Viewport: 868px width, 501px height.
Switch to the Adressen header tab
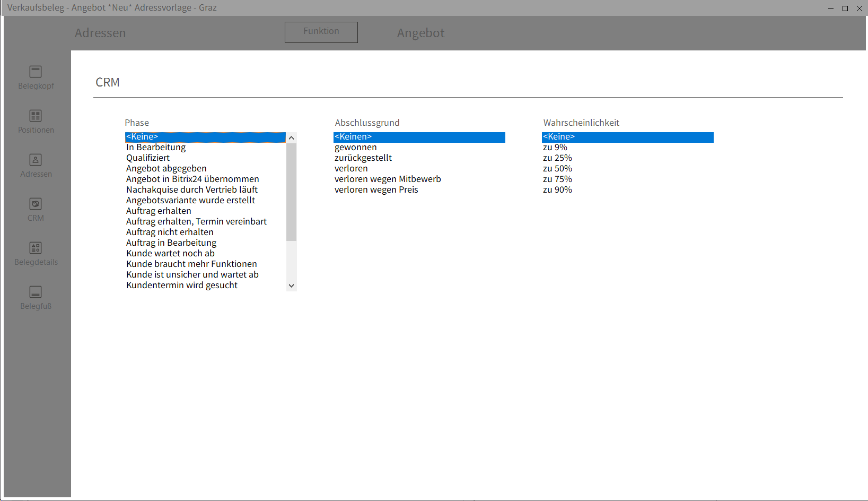(100, 33)
